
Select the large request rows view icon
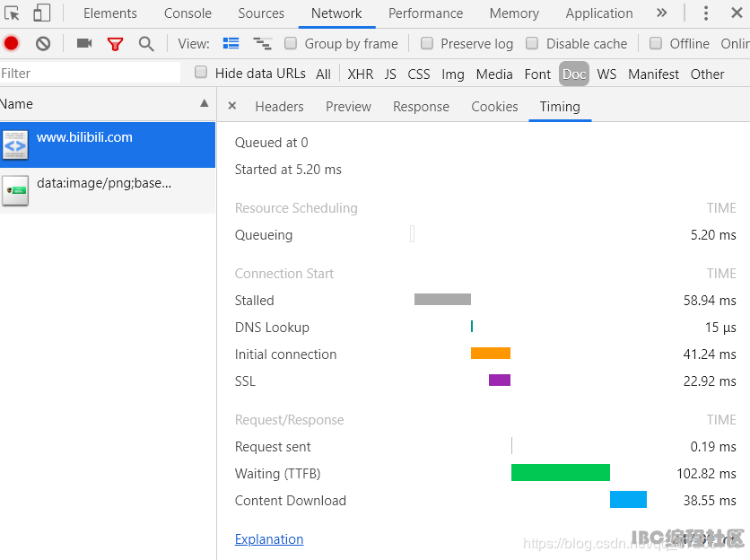pyautogui.click(x=231, y=44)
